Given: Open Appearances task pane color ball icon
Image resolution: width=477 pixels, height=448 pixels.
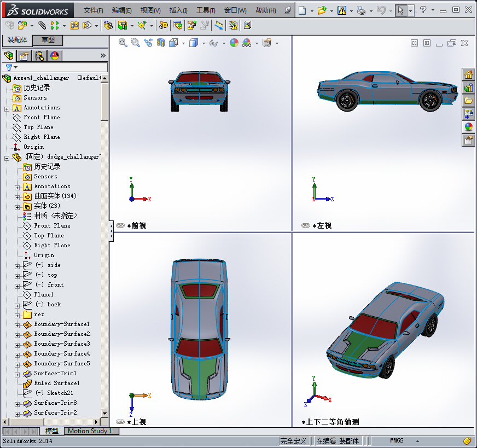Looking at the screenshot, I should pyautogui.click(x=468, y=126).
